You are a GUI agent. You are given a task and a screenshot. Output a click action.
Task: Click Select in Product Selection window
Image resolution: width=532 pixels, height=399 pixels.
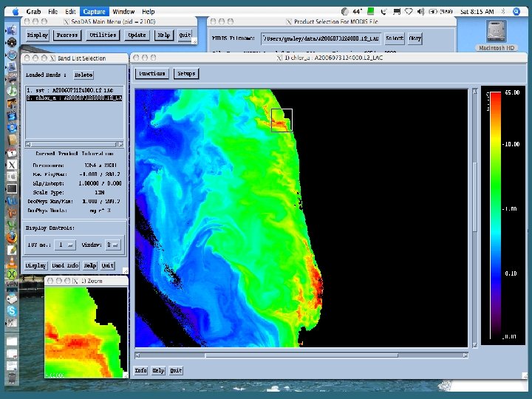coord(395,38)
